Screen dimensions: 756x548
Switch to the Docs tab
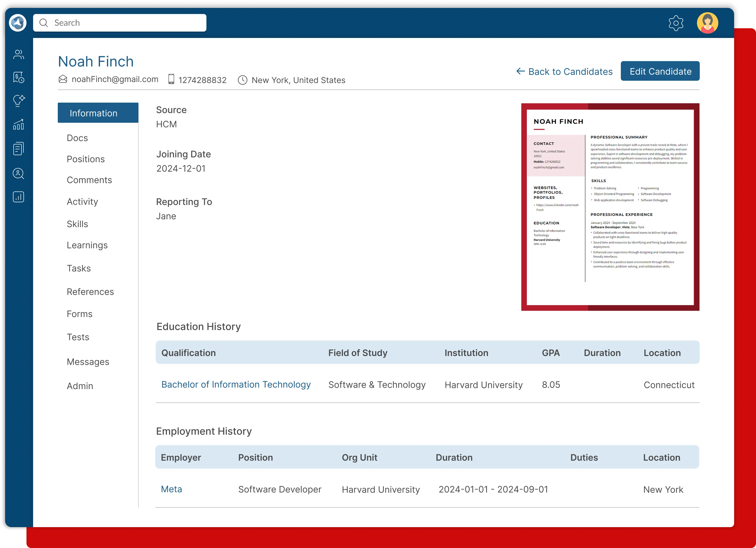[x=77, y=138]
